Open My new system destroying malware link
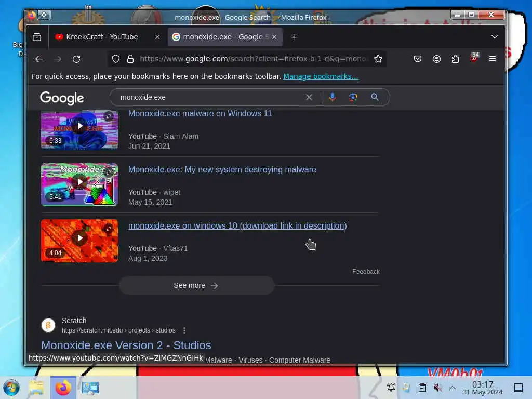Screen dimensions: 532x399 click(222, 170)
